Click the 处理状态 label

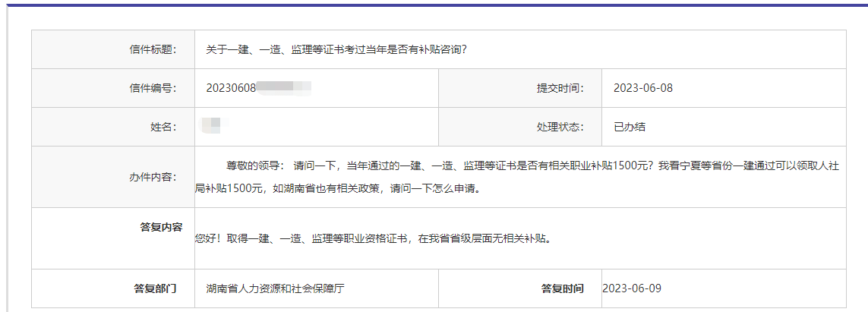(x=560, y=127)
